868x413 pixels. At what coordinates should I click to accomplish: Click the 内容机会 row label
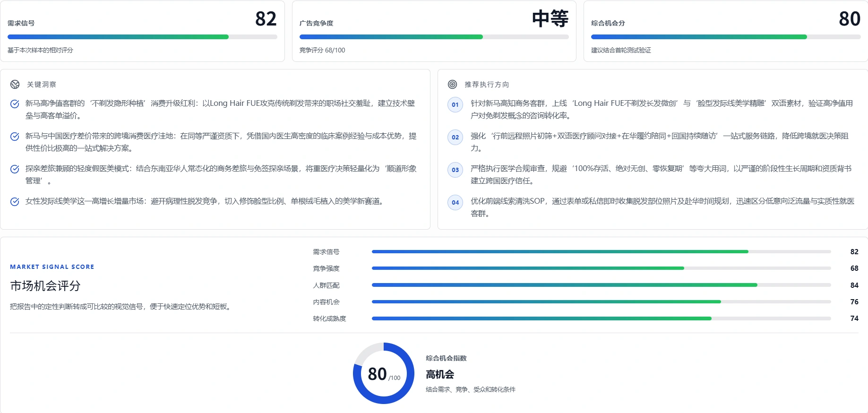326,302
